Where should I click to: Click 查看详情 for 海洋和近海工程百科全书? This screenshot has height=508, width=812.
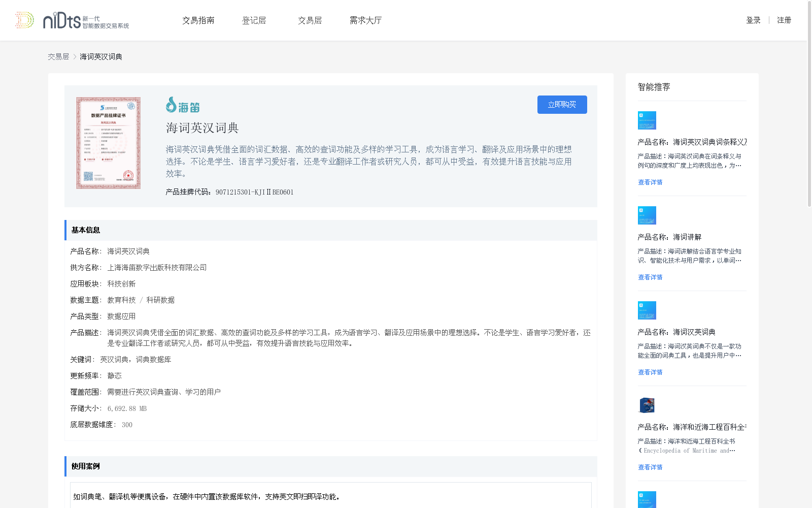click(650, 467)
